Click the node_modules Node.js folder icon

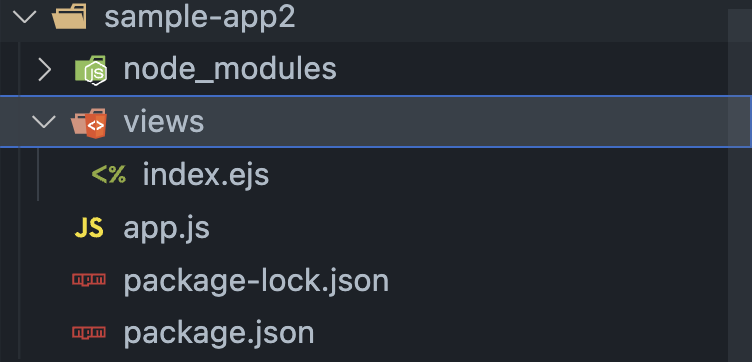coord(90,70)
